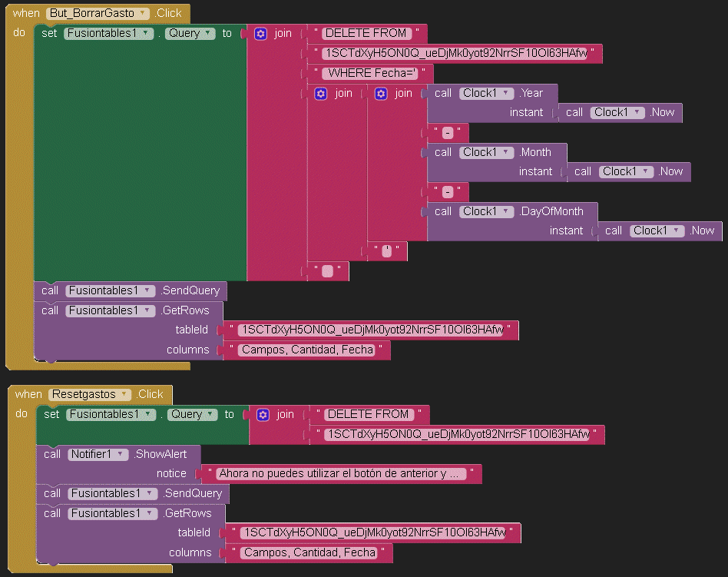Open Clock1 dropdown on the .Month call
This screenshot has width=728, height=577.
(x=507, y=152)
